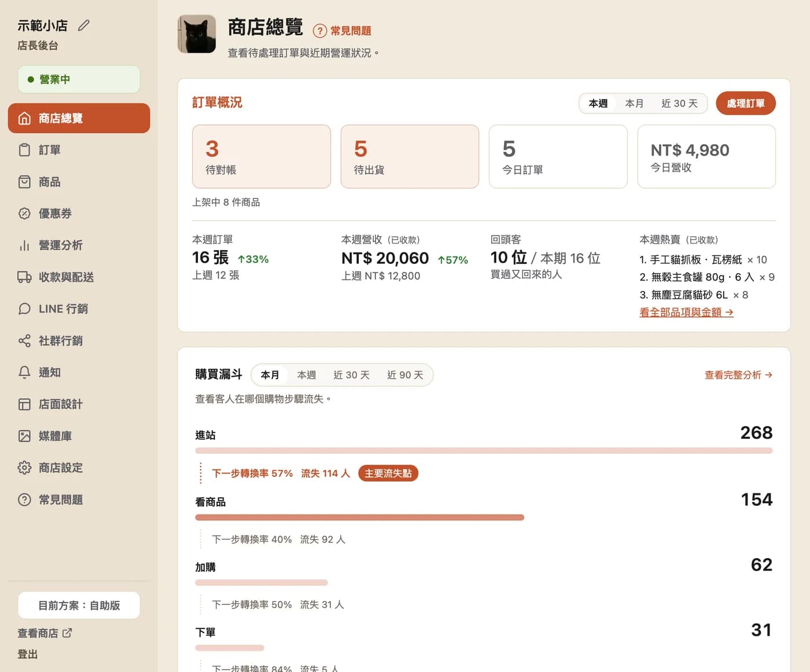Click the 看商品 funnel progress bar
The width and height of the screenshot is (810, 672).
click(359, 517)
